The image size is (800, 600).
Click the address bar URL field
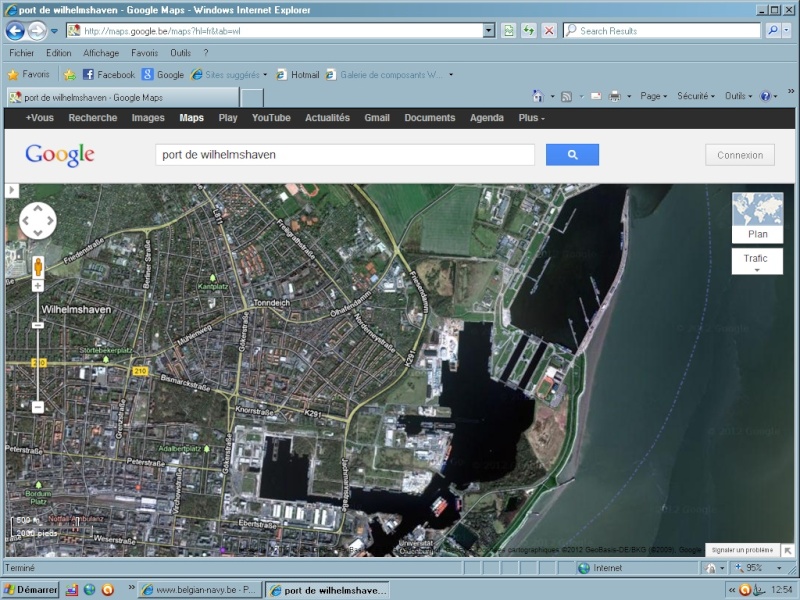(275, 31)
